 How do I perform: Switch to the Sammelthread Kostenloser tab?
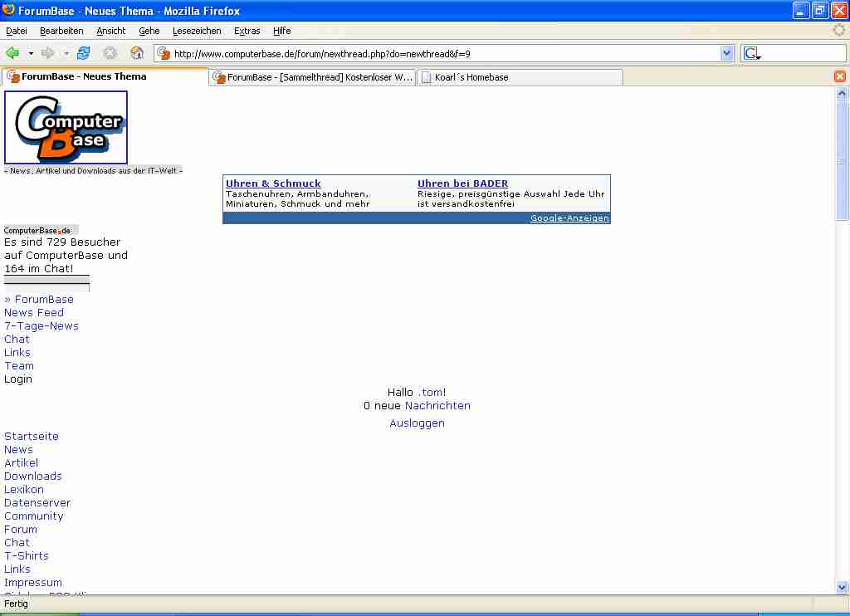point(313,77)
